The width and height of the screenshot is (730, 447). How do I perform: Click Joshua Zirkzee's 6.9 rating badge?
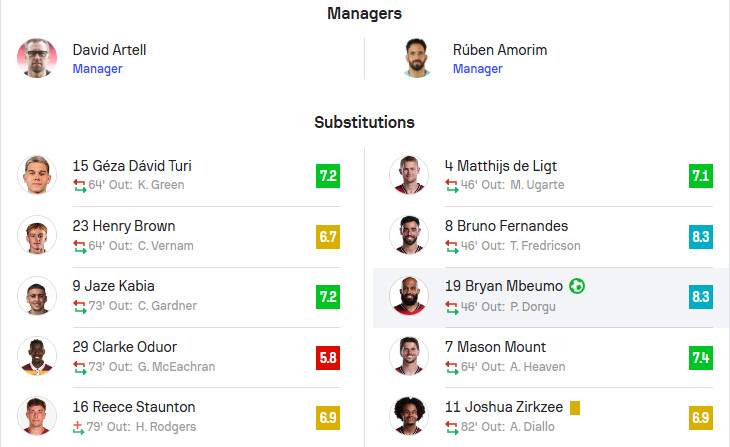pos(701,417)
